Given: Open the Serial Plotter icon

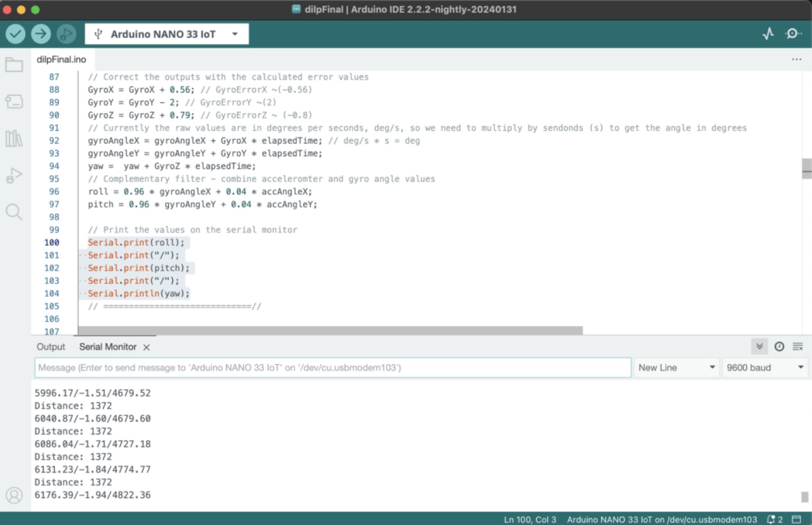Looking at the screenshot, I should tap(768, 34).
